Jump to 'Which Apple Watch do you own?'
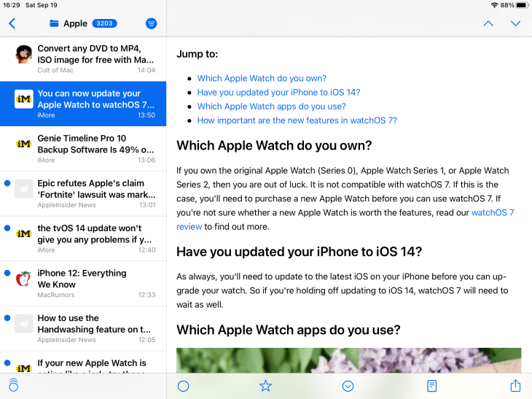The width and height of the screenshot is (532, 399). pos(262,79)
